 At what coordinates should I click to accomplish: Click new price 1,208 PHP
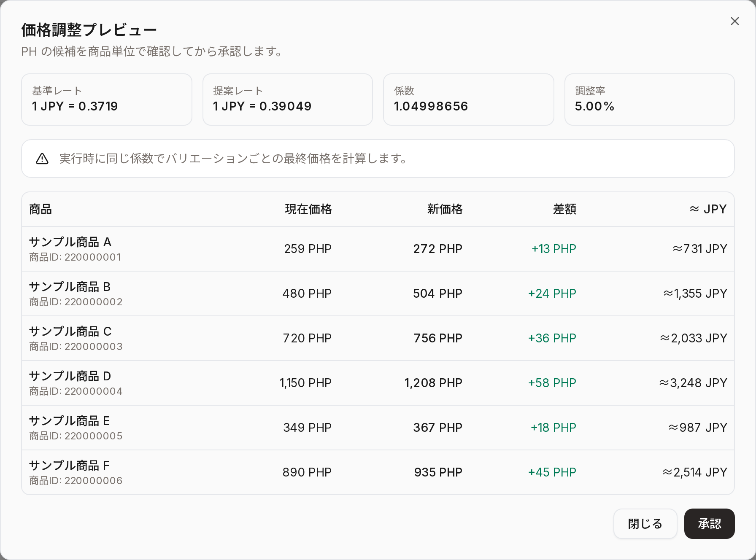tap(434, 383)
